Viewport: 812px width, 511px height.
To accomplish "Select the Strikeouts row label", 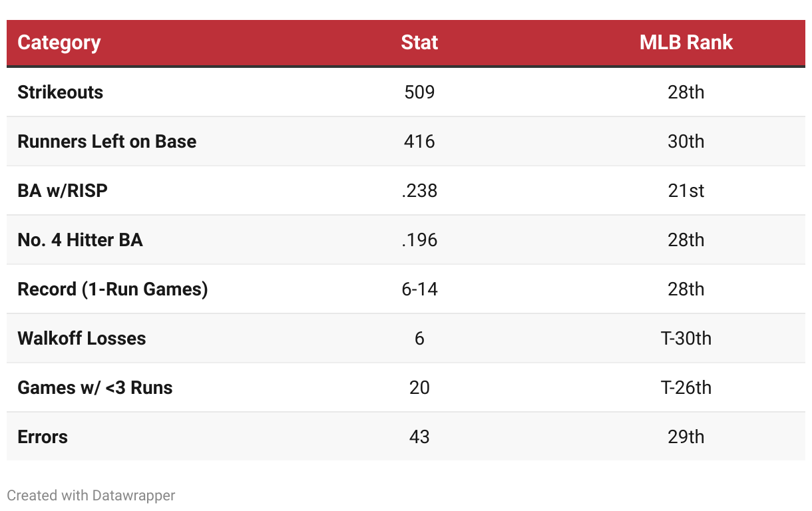I will tap(60, 92).
